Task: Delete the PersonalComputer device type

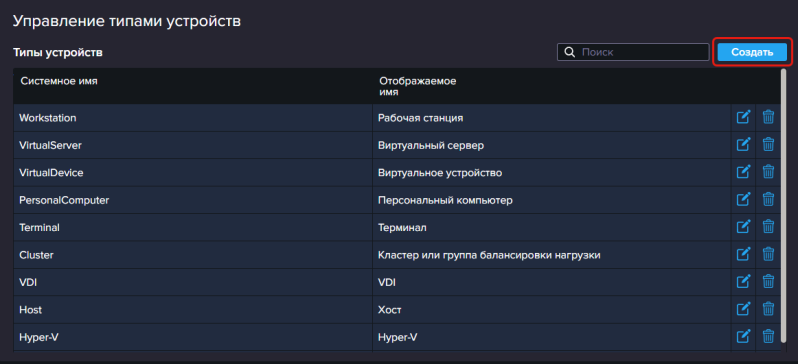Action: pos(768,200)
